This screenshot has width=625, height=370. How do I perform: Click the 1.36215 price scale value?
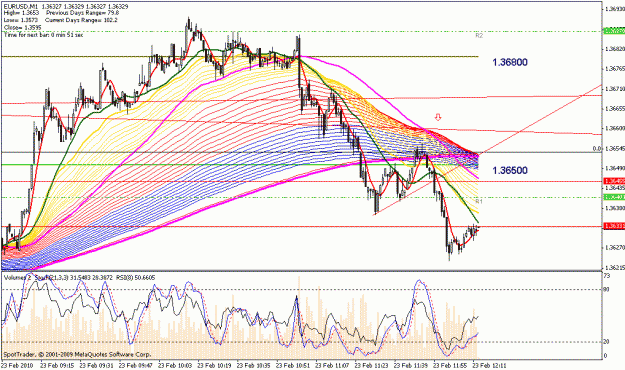[615, 268]
